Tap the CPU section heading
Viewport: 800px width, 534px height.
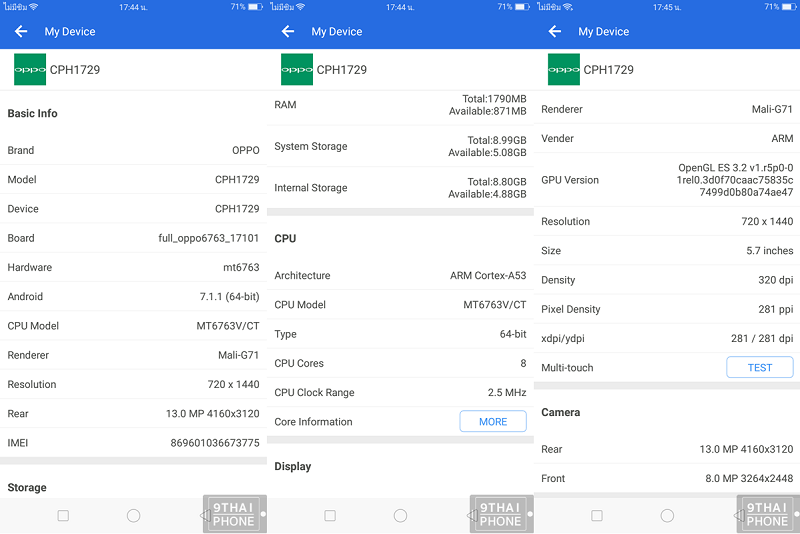point(285,238)
